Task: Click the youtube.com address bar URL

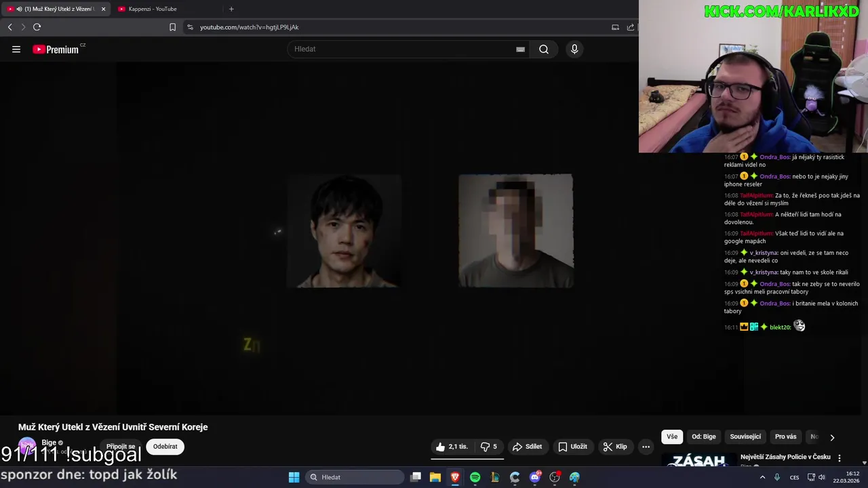Action: tap(250, 27)
